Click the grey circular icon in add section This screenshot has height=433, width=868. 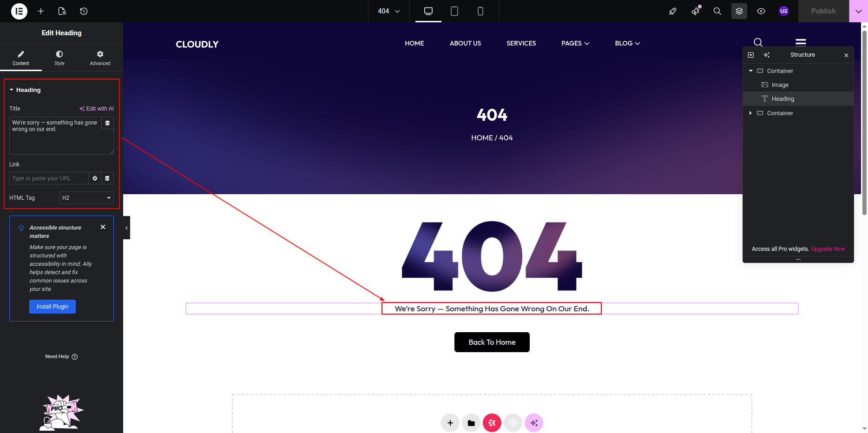pos(513,423)
